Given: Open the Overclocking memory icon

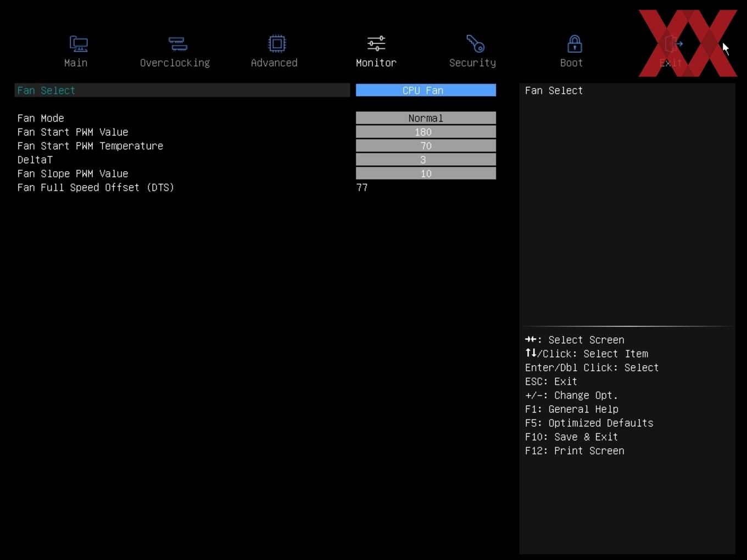Looking at the screenshot, I should pyautogui.click(x=177, y=43).
